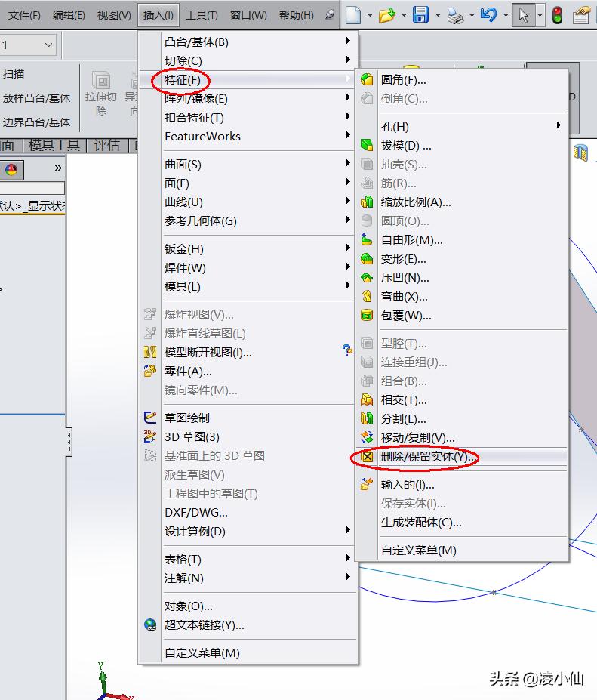This screenshot has height=700, width=597.
Task: Click the New document icon
Action: (353, 15)
